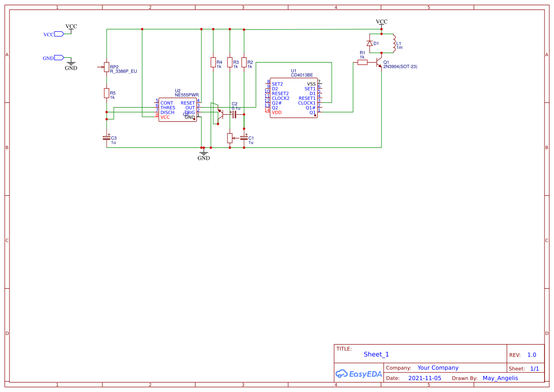Click the date field 2021-11-05

(x=425, y=378)
